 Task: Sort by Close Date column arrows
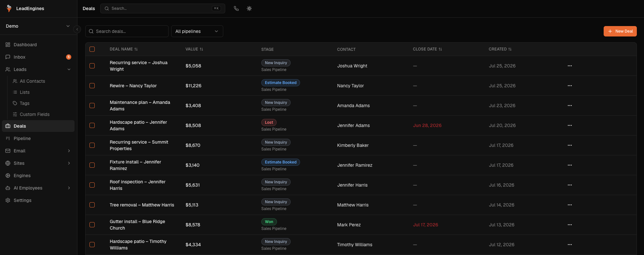point(440,49)
